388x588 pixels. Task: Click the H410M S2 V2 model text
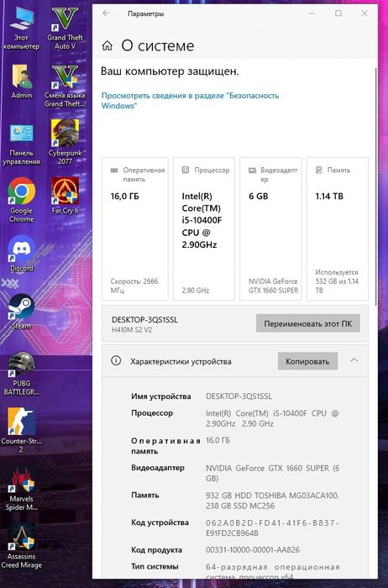click(132, 330)
